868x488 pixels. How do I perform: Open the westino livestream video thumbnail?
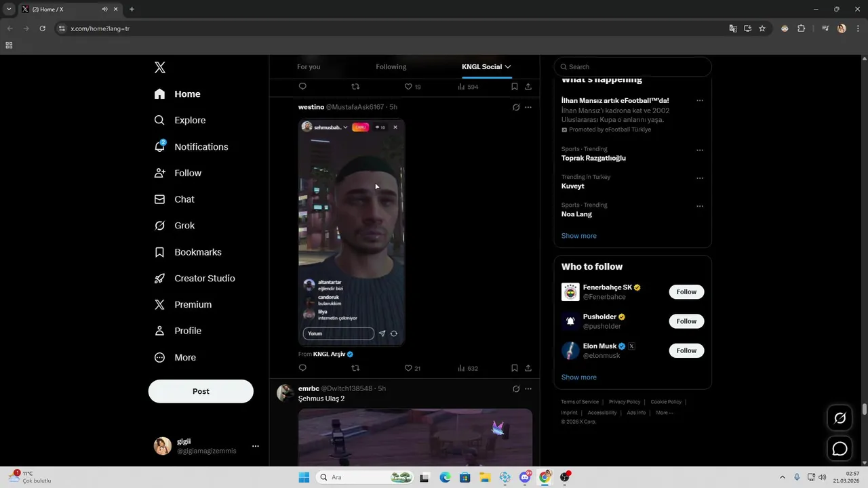click(351, 232)
